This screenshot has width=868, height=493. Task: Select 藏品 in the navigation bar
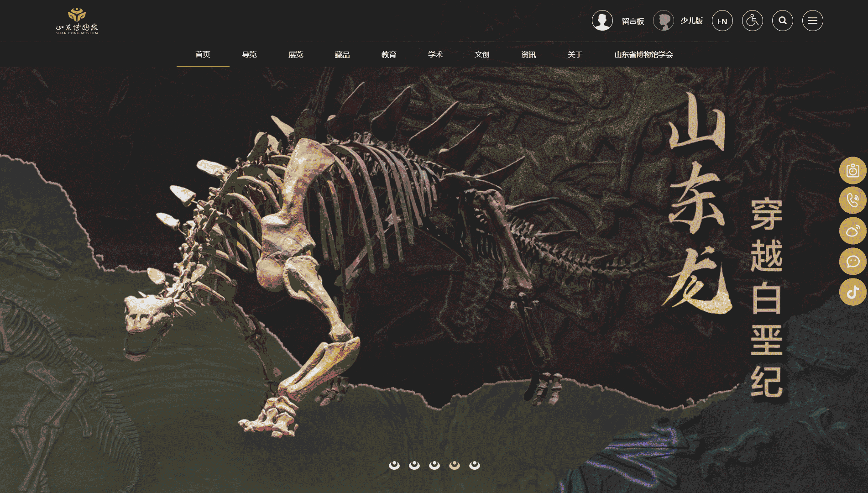click(343, 55)
